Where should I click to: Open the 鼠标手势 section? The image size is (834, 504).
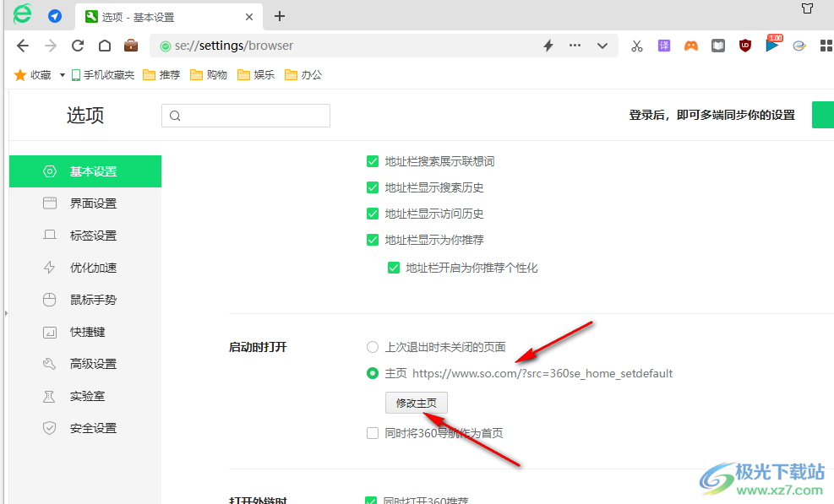[85, 300]
